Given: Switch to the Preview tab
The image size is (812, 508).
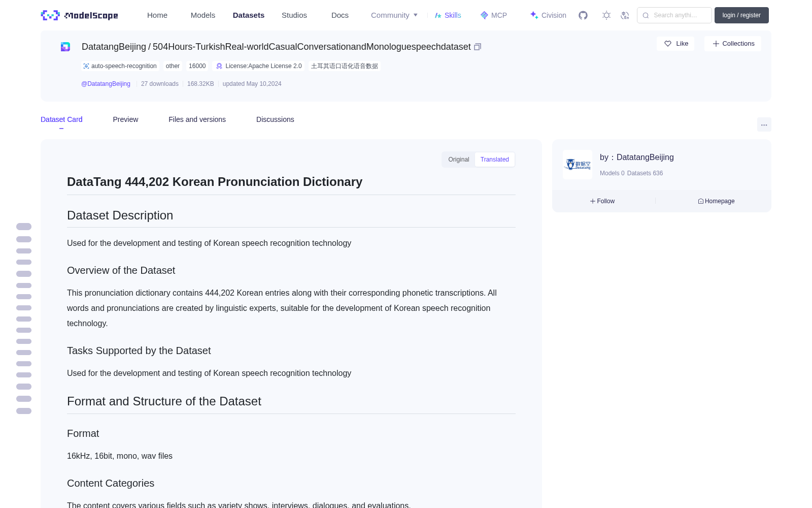Looking at the screenshot, I should pyautogui.click(x=125, y=119).
